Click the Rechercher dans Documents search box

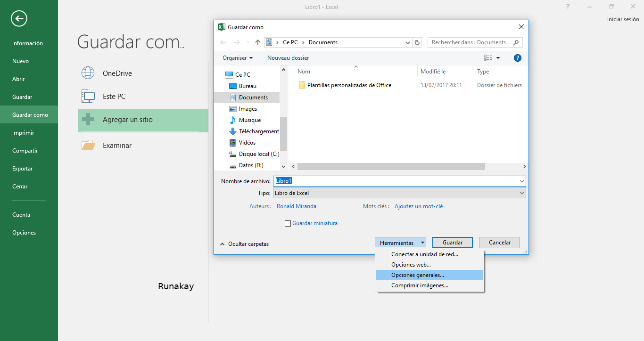tap(475, 42)
